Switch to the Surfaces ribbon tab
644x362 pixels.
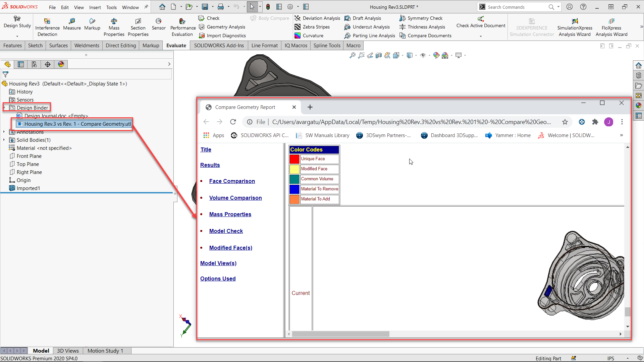(x=58, y=46)
